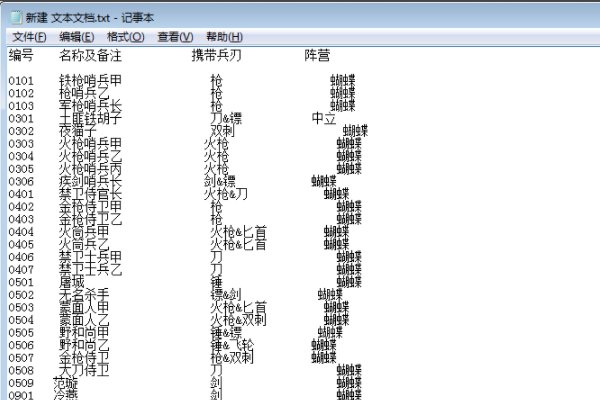
Task: Click the 无名杀手 entry text
Action: point(84,294)
